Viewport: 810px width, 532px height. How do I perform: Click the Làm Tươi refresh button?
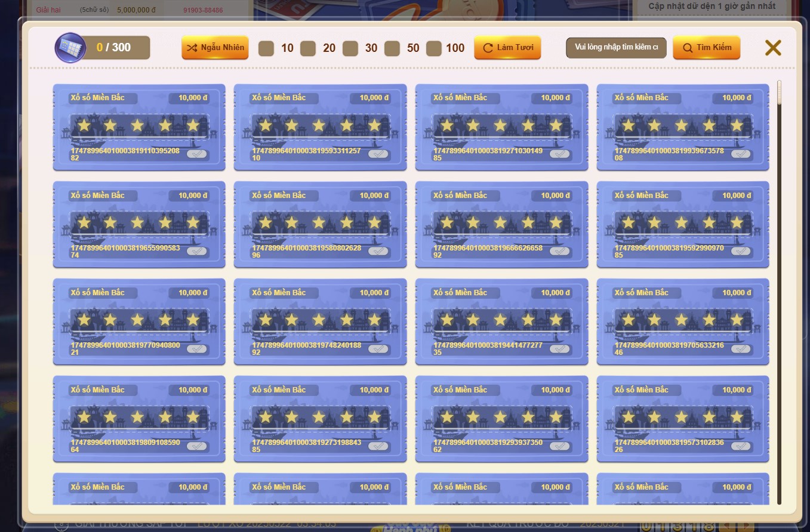coord(507,48)
